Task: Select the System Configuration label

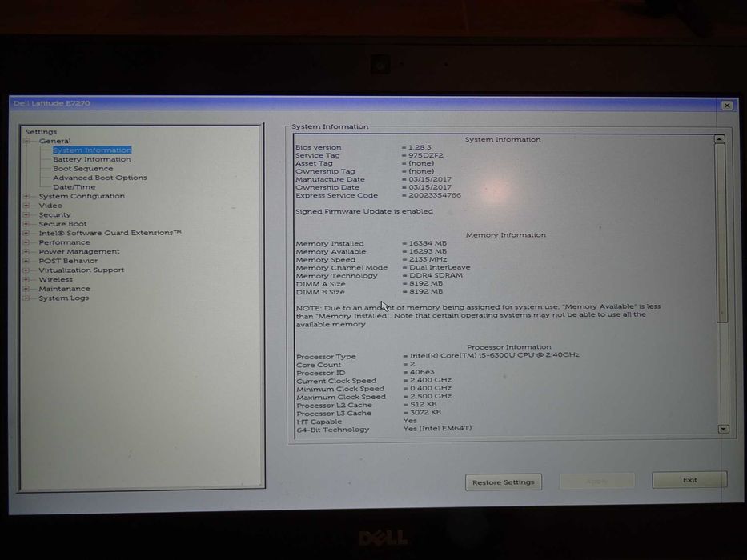Action: coord(82,196)
